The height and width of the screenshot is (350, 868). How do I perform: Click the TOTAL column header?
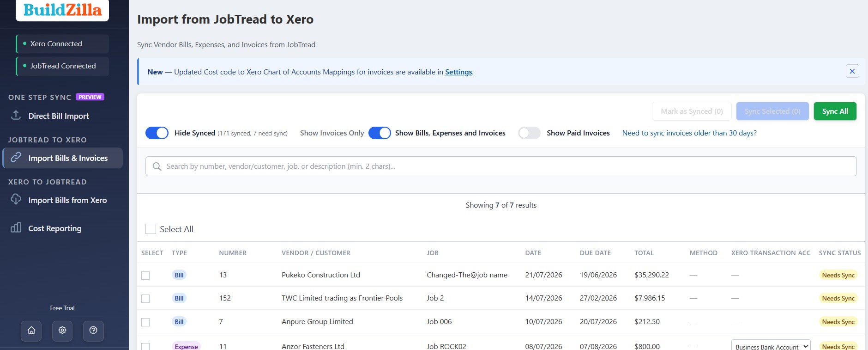644,253
